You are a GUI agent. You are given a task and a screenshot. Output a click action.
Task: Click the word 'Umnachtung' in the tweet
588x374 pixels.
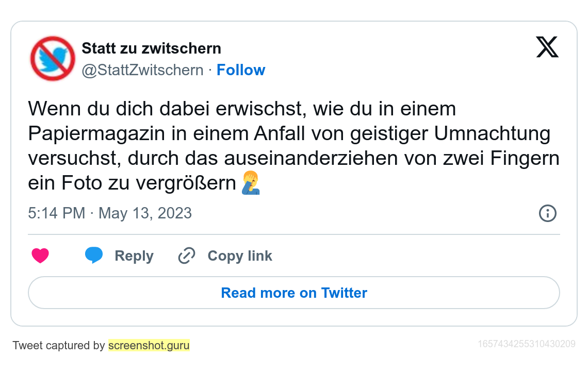[492, 133]
